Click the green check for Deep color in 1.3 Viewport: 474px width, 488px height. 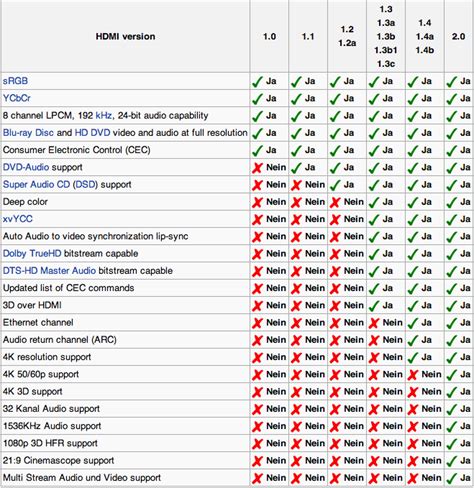374,202
